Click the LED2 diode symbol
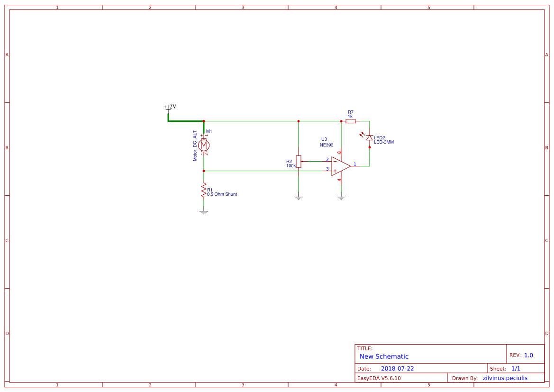This screenshot has width=554, height=392. (x=369, y=137)
